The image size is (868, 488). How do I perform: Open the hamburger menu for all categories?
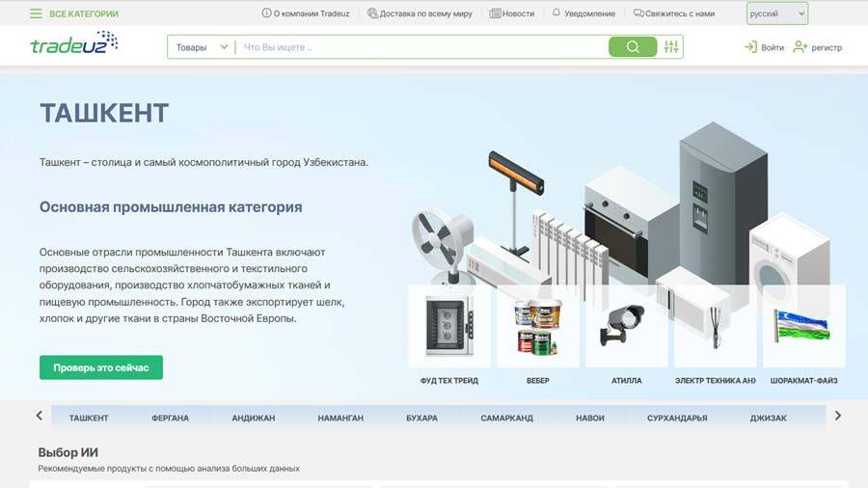click(x=36, y=14)
